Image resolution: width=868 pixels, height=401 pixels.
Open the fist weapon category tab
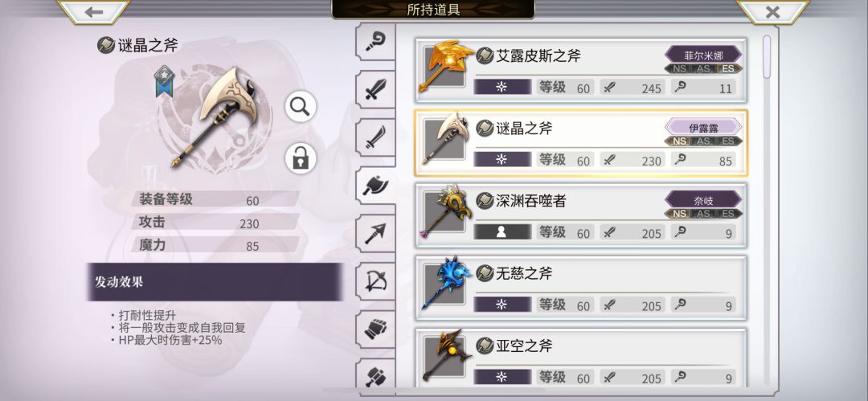[x=376, y=329]
